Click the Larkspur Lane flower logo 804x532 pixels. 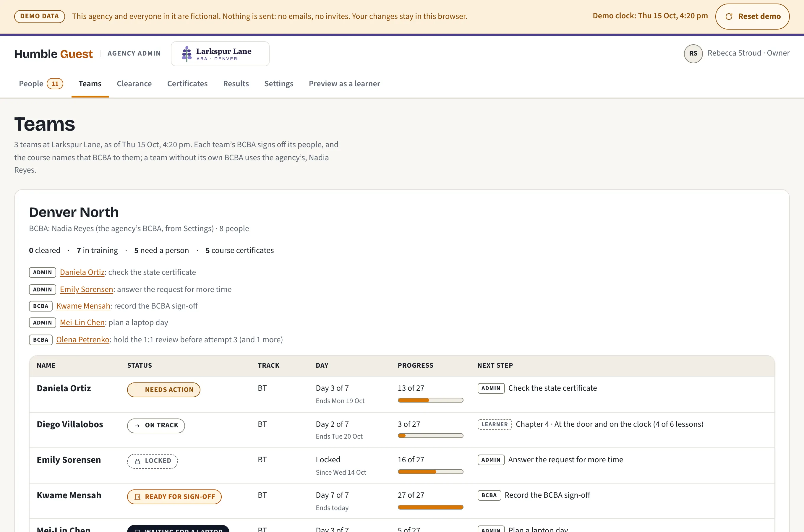187,54
